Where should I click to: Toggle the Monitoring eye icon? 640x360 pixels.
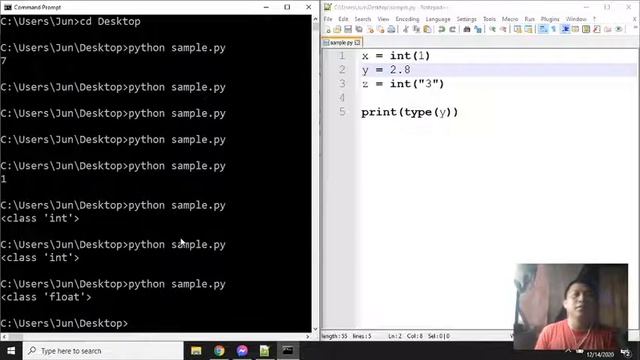point(618,29)
